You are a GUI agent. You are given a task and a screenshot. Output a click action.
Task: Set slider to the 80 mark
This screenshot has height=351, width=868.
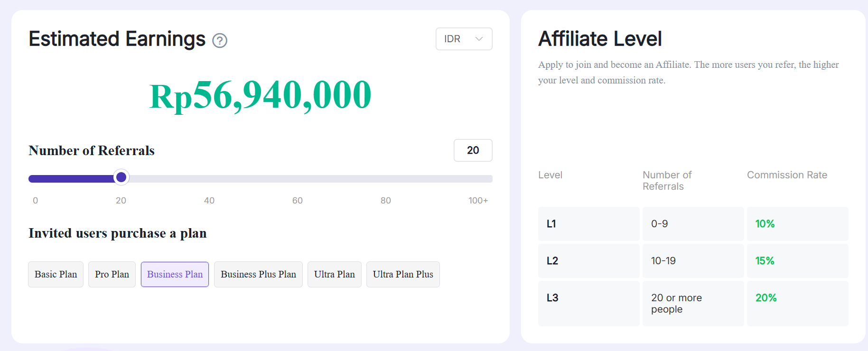coord(386,179)
